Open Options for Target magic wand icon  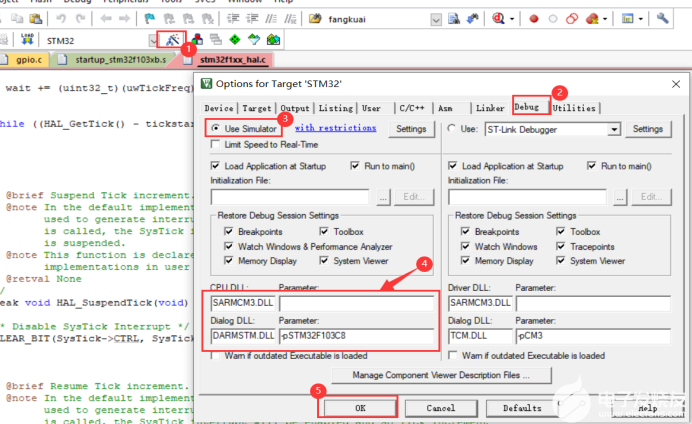tap(172, 40)
